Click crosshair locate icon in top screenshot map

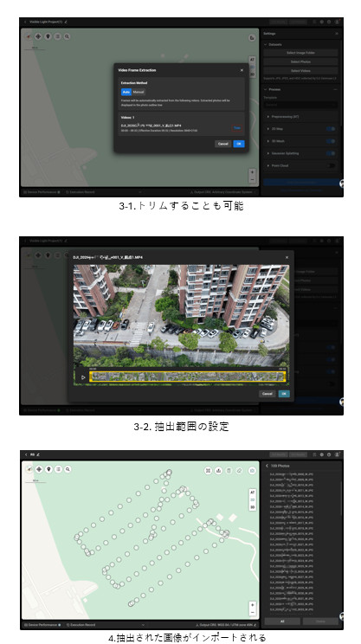coord(38,36)
